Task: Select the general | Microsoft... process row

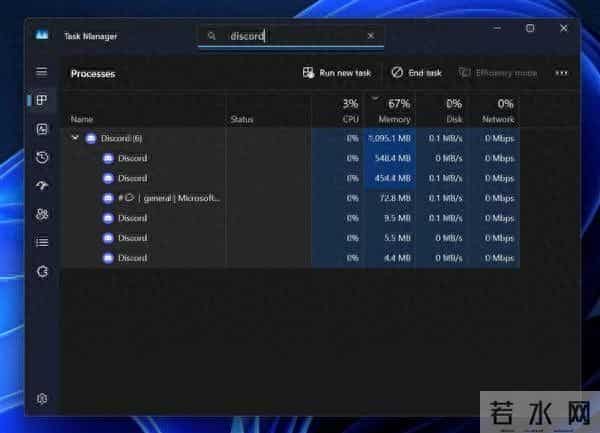Action: (x=168, y=198)
